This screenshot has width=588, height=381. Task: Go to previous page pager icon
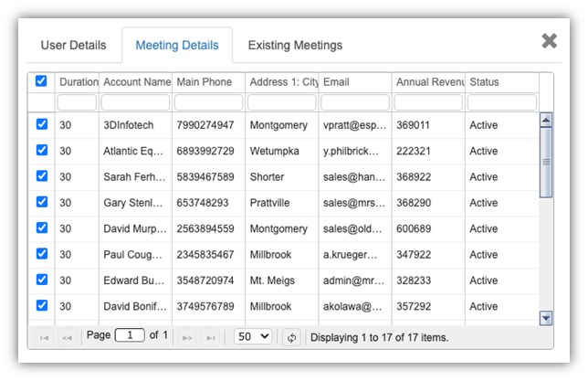click(x=68, y=337)
